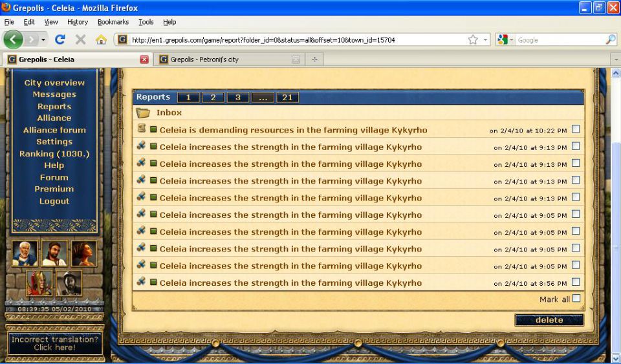Click the white-bearded advisor portrait

tap(25, 253)
